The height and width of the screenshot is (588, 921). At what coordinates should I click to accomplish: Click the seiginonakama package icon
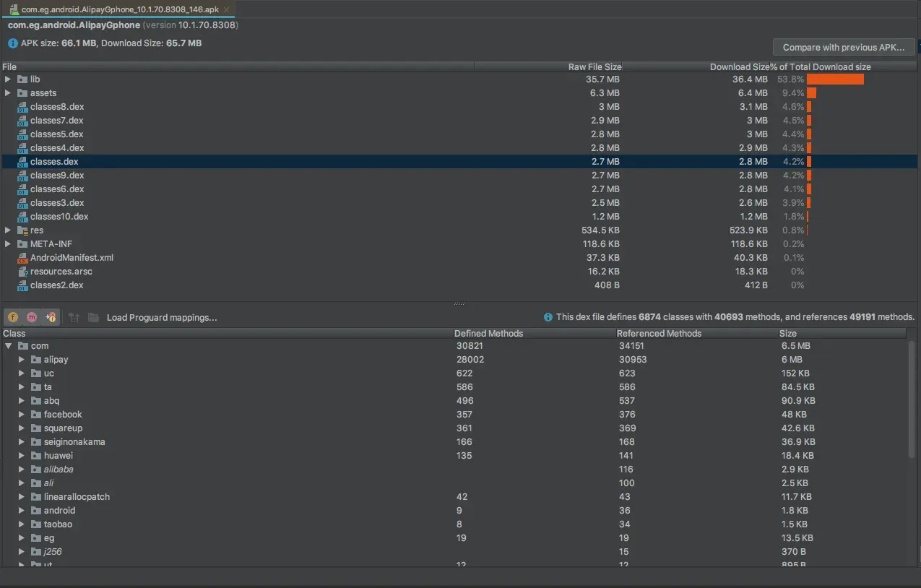pos(36,442)
